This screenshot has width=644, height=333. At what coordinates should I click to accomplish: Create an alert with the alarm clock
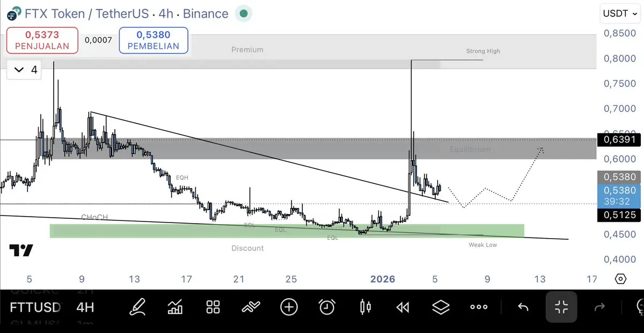[x=327, y=307]
